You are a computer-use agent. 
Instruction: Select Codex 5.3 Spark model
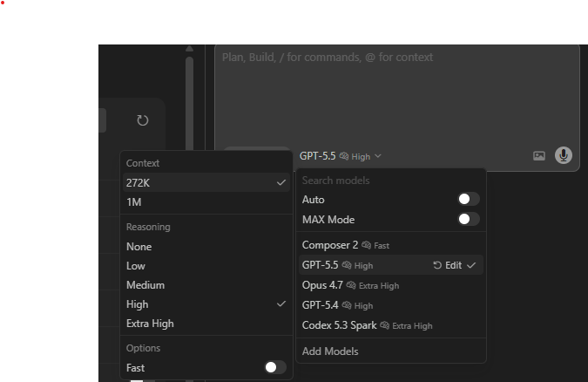click(x=391, y=325)
